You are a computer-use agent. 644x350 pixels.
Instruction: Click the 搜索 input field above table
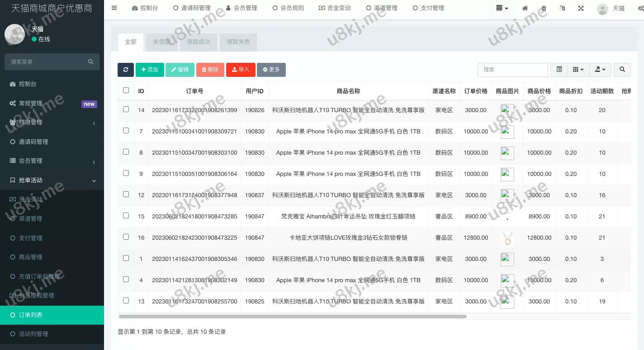(x=512, y=70)
